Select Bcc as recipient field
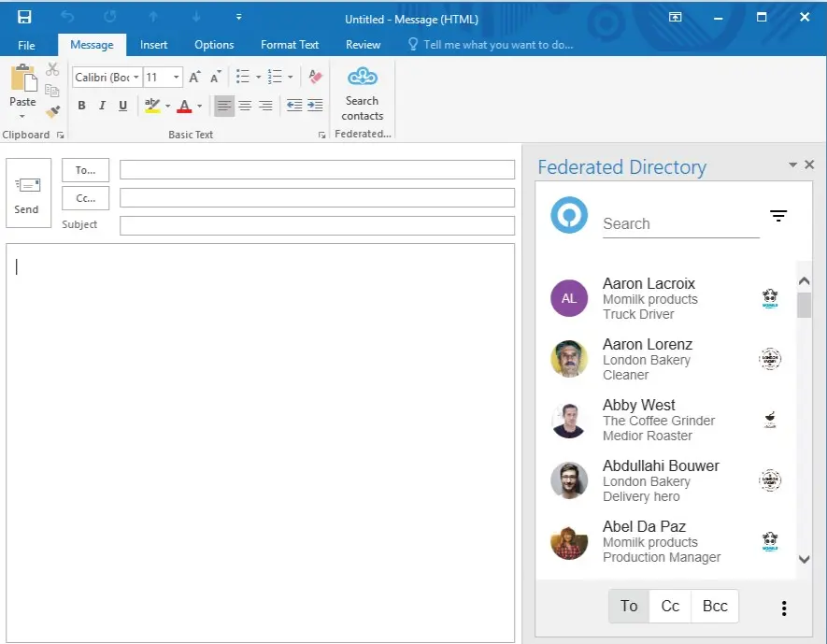 [x=714, y=606]
